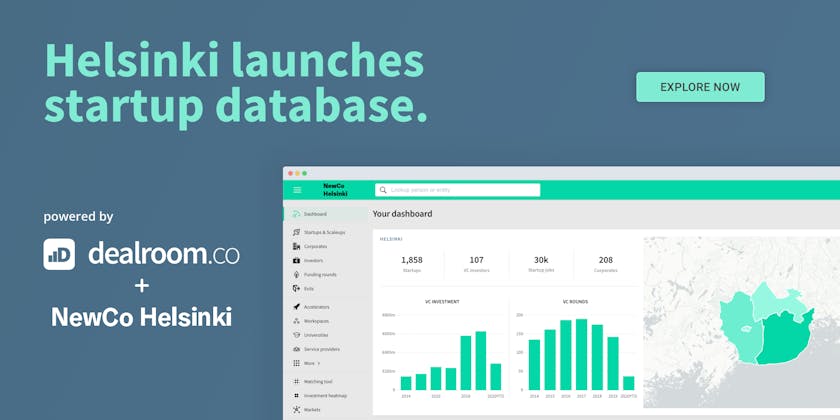840x420 pixels.
Task: Go to Service providers in sidebar
Action: pos(324,349)
